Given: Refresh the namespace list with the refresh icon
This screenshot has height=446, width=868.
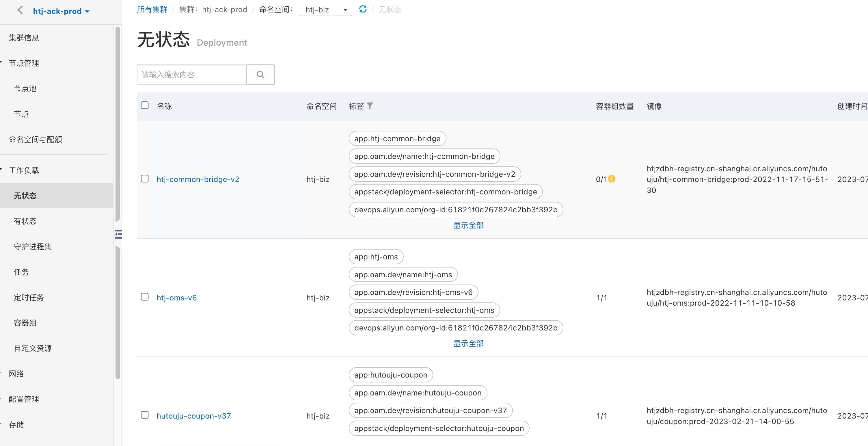Looking at the screenshot, I should (363, 9).
